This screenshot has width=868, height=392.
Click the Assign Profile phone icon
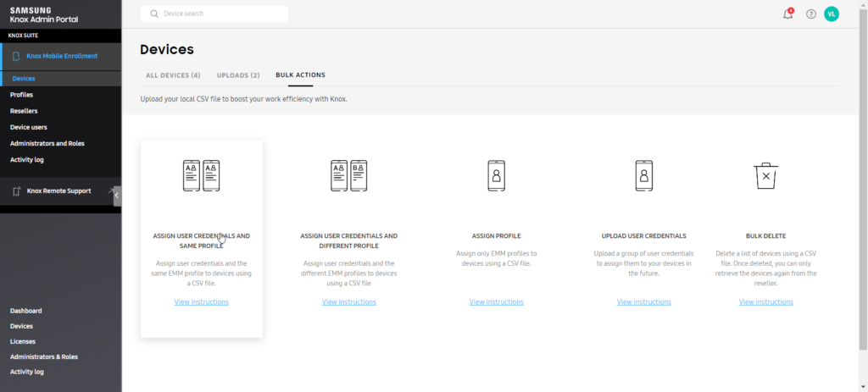[497, 176]
